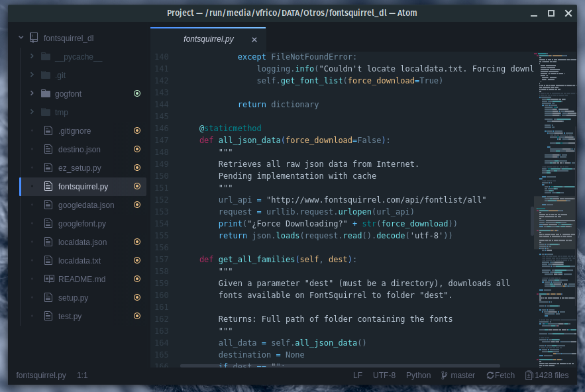Open the Python grammar selector
The width and height of the screenshot is (585, 392).
point(418,375)
